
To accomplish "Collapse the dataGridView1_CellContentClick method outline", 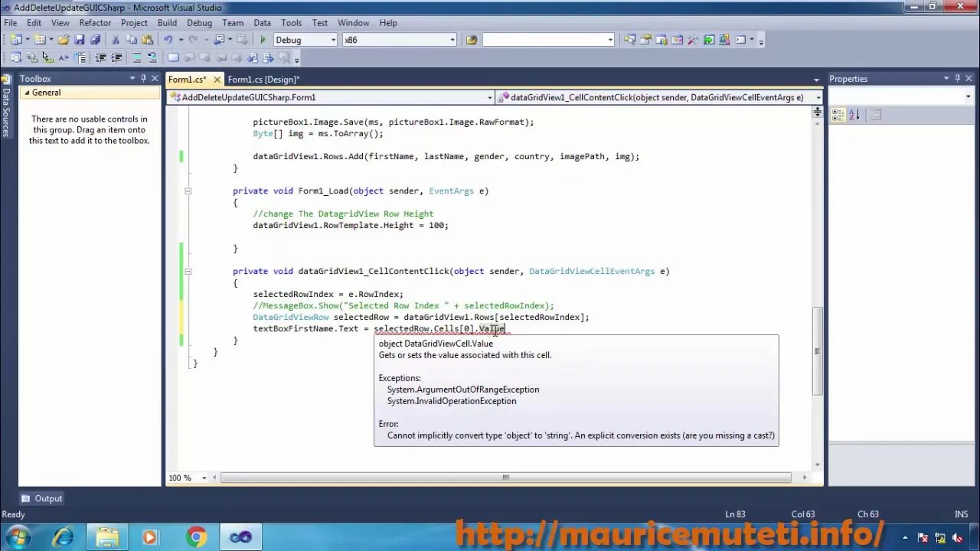I will (x=188, y=272).
